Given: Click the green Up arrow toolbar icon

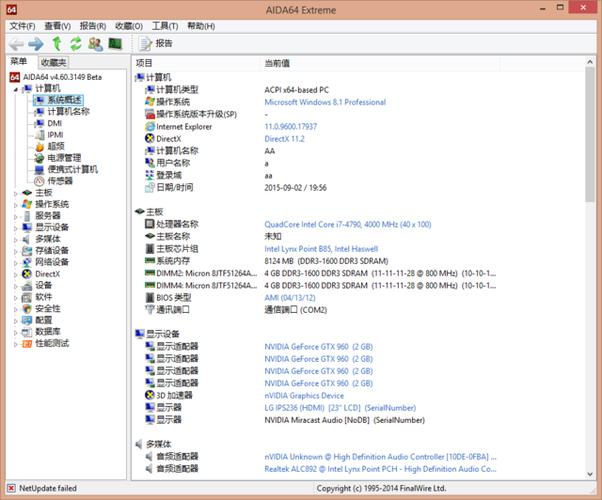Looking at the screenshot, I should [57, 44].
